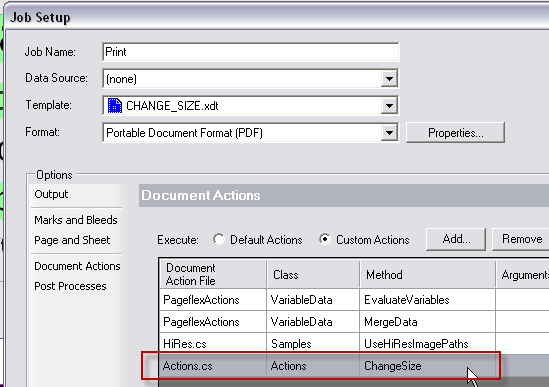Select the Default Actions radio button
This screenshot has height=387, width=549.
point(219,240)
